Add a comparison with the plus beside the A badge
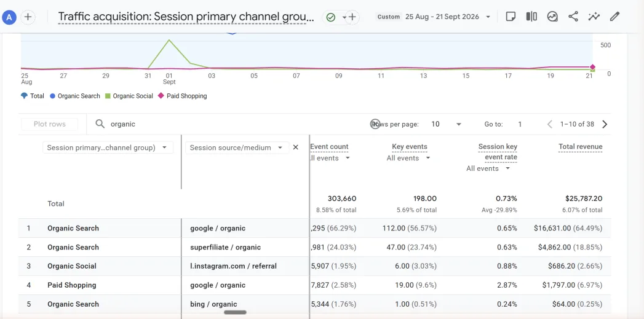Viewport: 644px width, 319px height. tap(28, 17)
